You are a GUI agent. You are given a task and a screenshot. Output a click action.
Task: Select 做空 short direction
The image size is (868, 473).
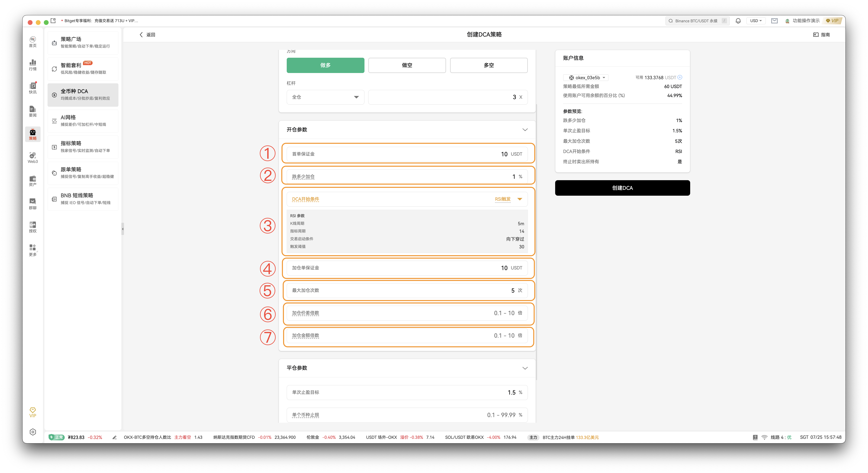pyautogui.click(x=407, y=65)
